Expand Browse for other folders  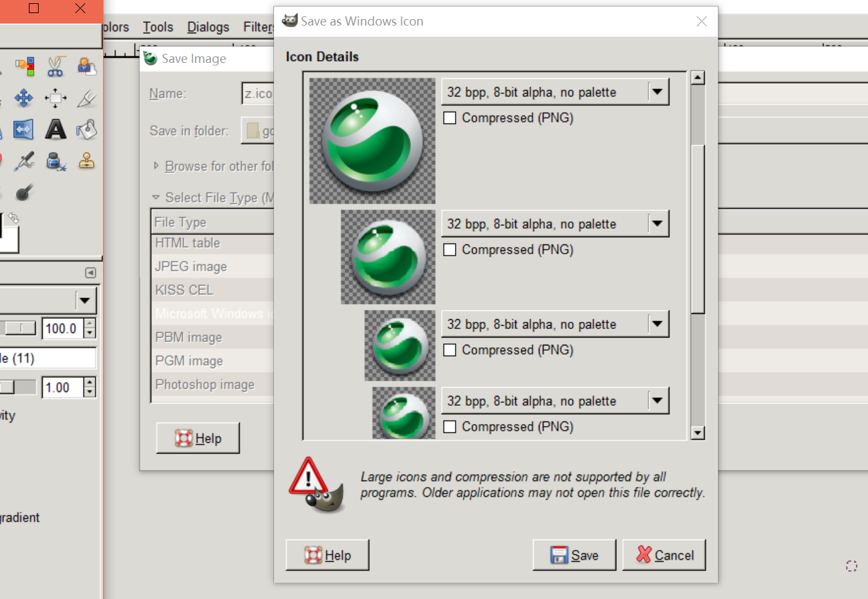coord(156,166)
